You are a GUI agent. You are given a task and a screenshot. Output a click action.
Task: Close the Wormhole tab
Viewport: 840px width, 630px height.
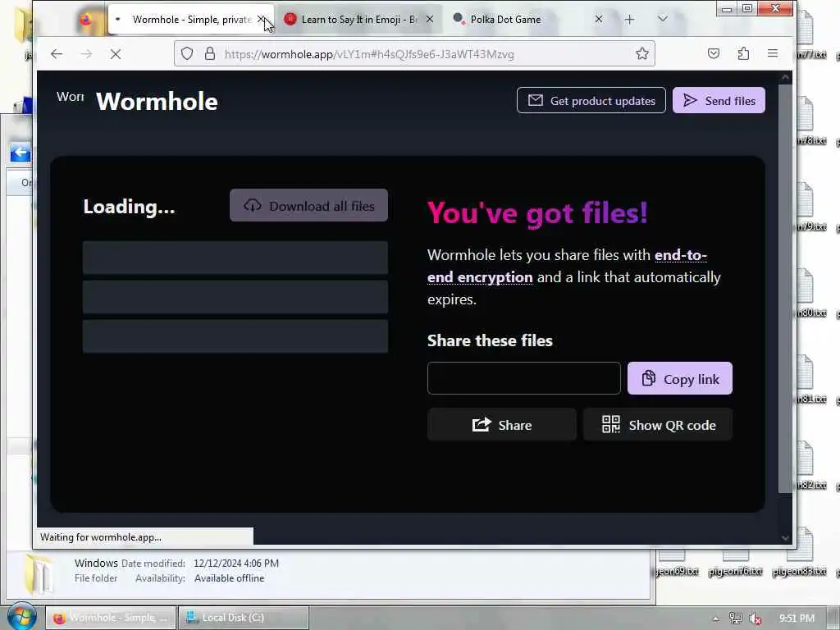[x=261, y=20]
